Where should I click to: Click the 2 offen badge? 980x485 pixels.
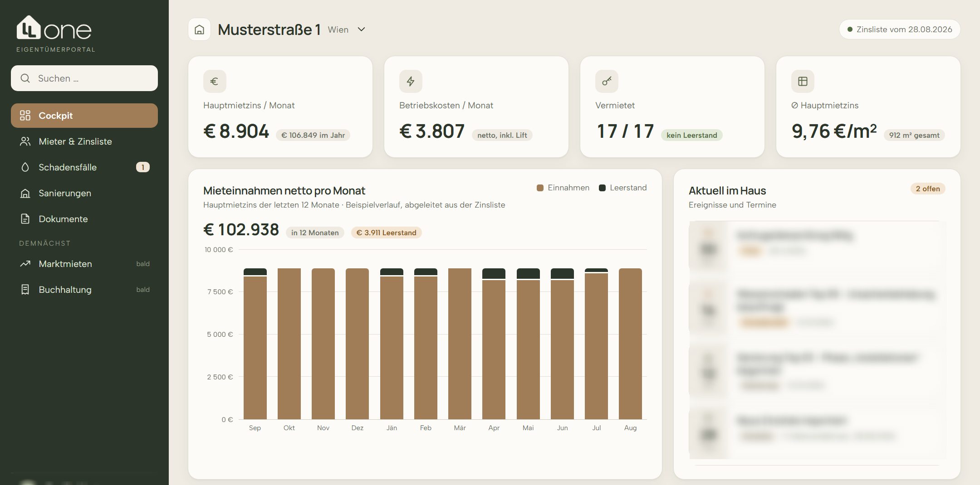(928, 189)
